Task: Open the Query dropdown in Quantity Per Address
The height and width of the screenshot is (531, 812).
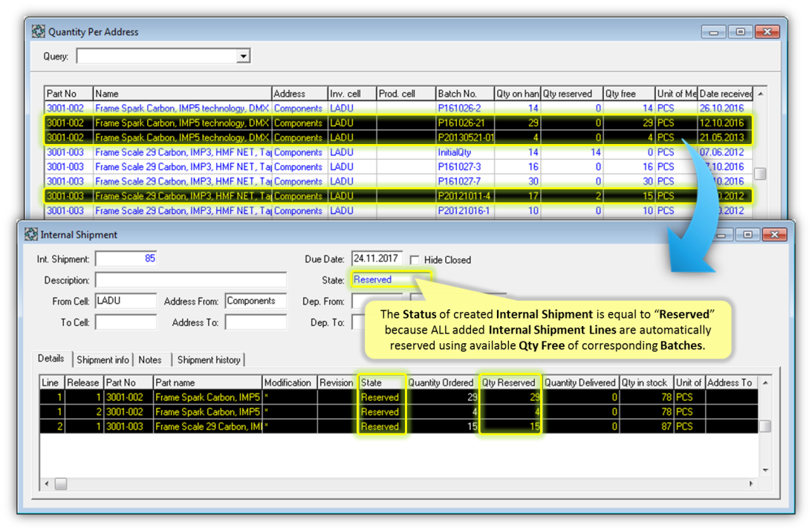Action: [244, 56]
